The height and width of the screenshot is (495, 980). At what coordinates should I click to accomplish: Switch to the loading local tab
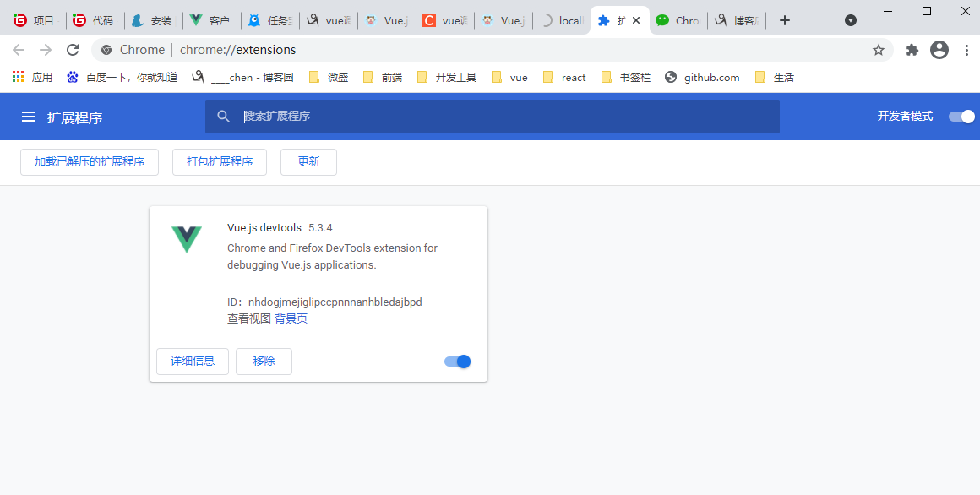[561, 20]
